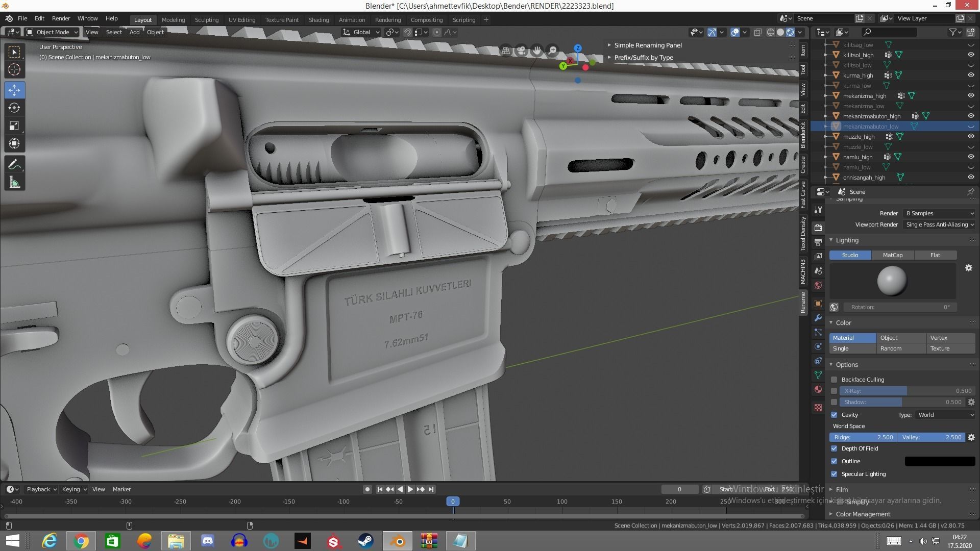Screen dimensions: 980x551
Task: Open Viewport Render anti-aliasing dropdown
Action: [x=940, y=224]
